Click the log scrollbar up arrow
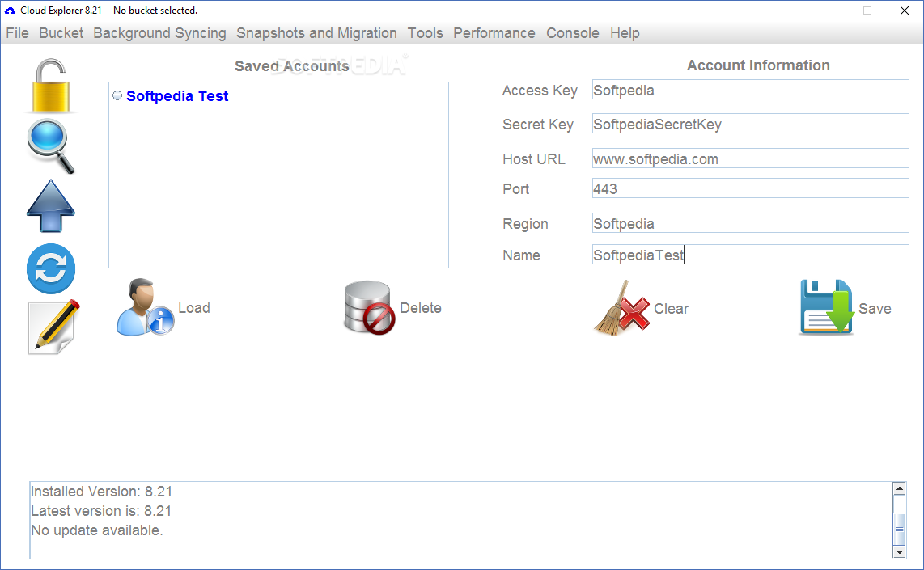This screenshot has height=570, width=924. [x=899, y=488]
